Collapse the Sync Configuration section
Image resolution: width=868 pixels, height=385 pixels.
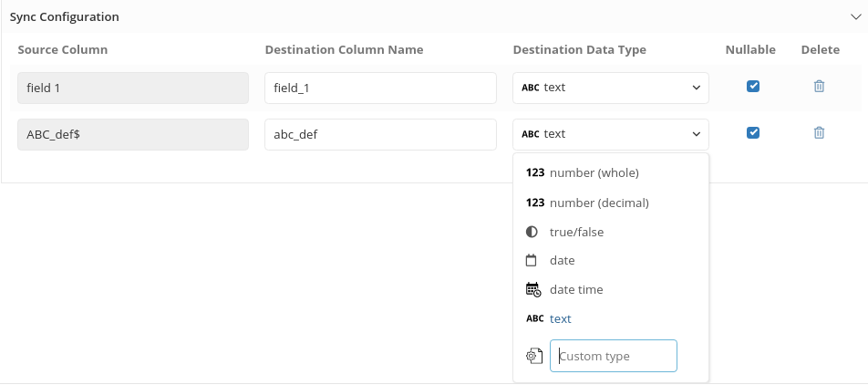click(855, 16)
